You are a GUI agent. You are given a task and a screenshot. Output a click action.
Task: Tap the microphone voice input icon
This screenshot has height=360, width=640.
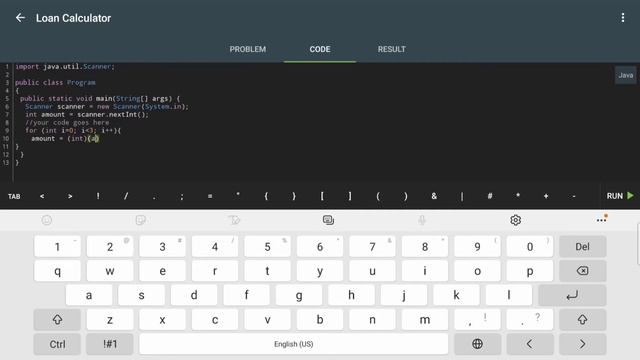422,220
